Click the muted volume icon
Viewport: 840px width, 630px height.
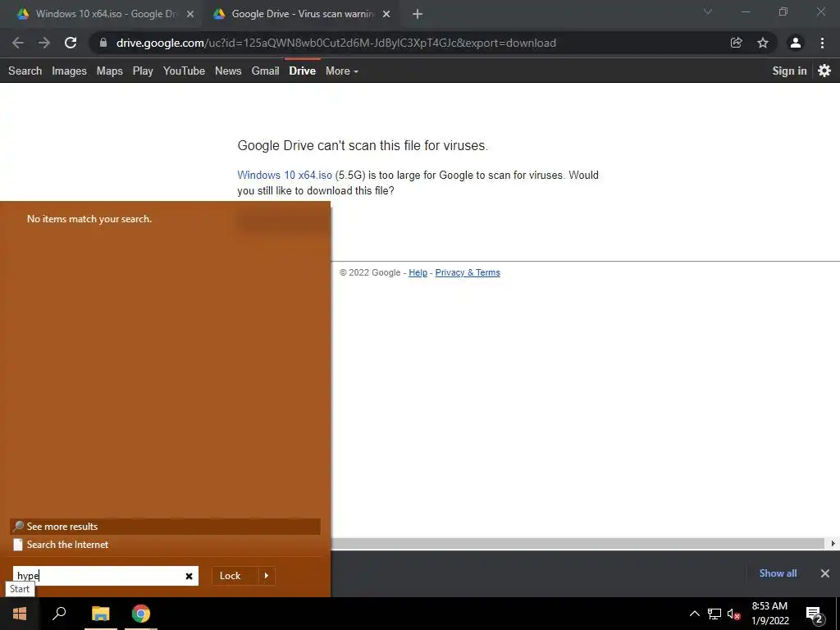tap(733, 614)
